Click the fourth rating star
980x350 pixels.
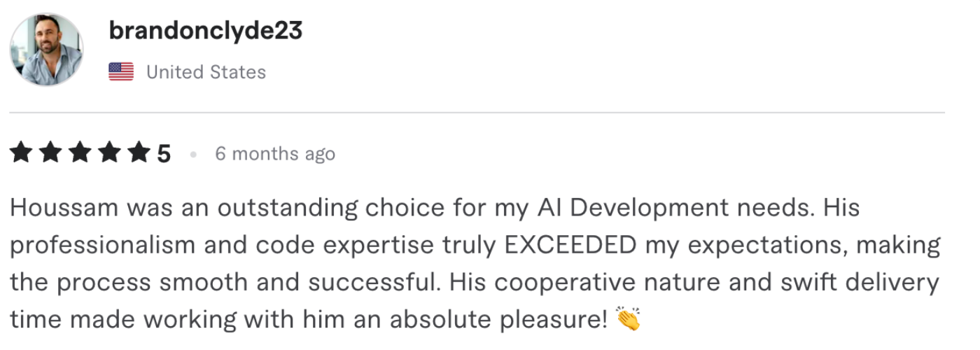point(109,153)
